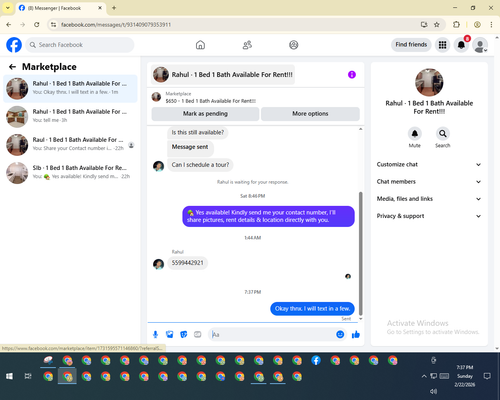Open the Notifications bell icon
The width and height of the screenshot is (500, 400).
point(461,45)
